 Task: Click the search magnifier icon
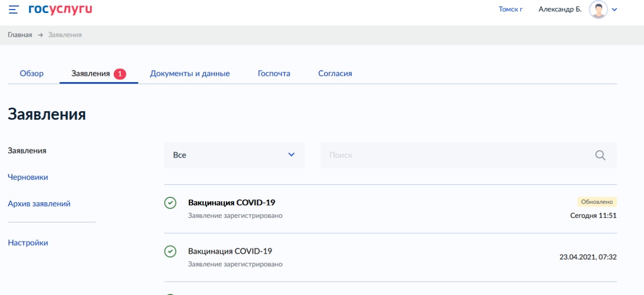coord(600,155)
